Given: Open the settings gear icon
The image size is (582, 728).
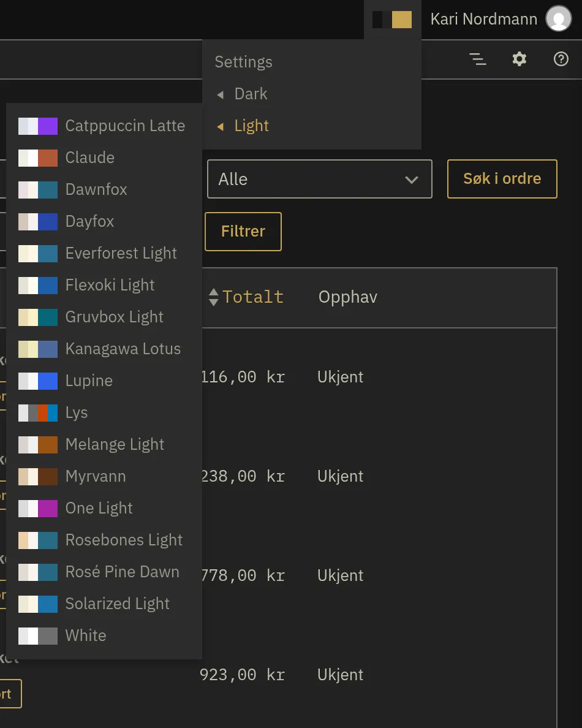Looking at the screenshot, I should coord(519,59).
